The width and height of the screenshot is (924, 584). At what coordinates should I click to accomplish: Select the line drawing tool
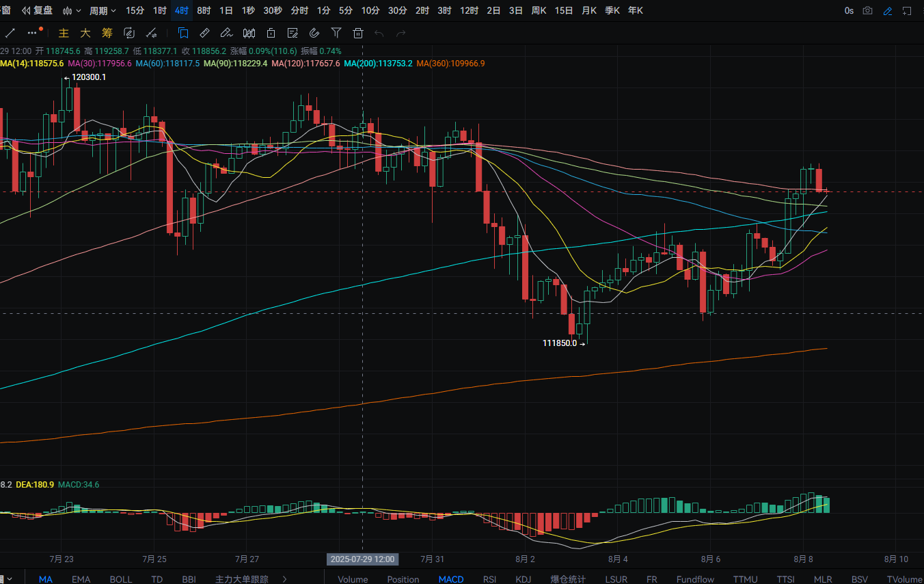point(10,32)
